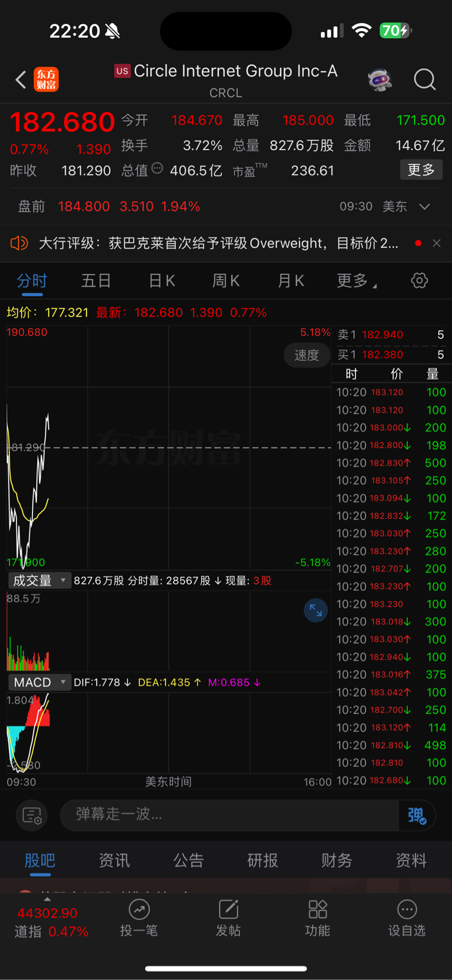Screen dimensions: 452x980
Task: Expand the Dow index ticker arrow
Action: pos(47,899)
